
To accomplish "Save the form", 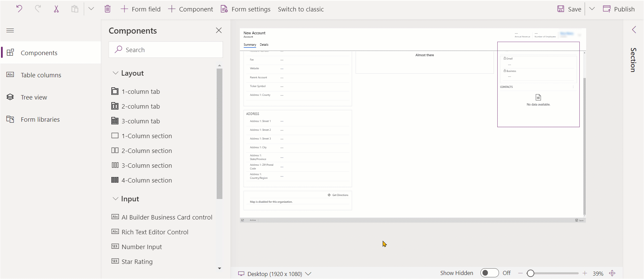I will [x=569, y=9].
